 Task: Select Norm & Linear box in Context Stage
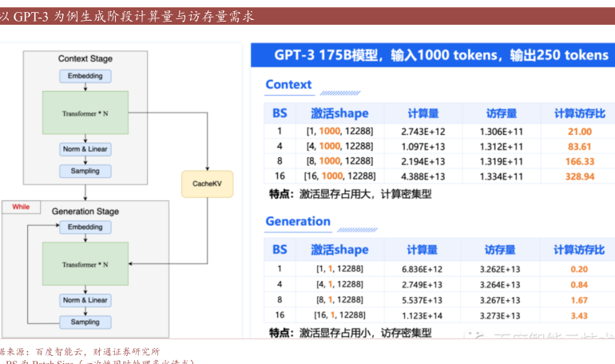tap(85, 149)
